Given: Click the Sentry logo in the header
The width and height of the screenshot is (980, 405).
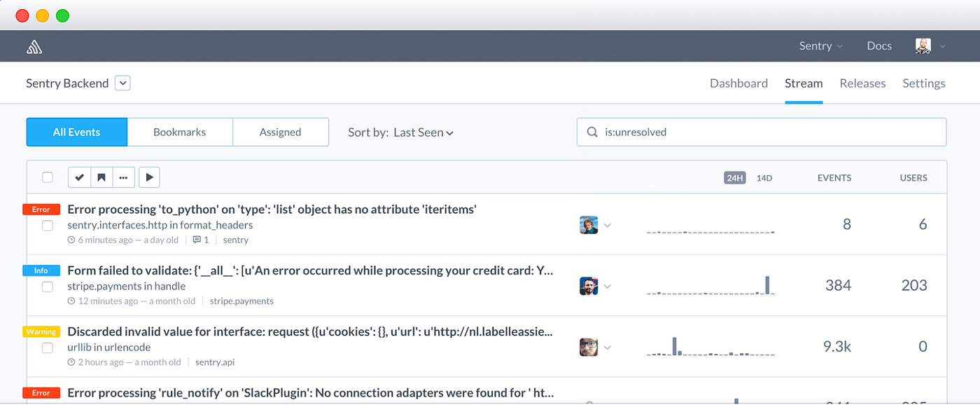Looking at the screenshot, I should tap(32, 46).
